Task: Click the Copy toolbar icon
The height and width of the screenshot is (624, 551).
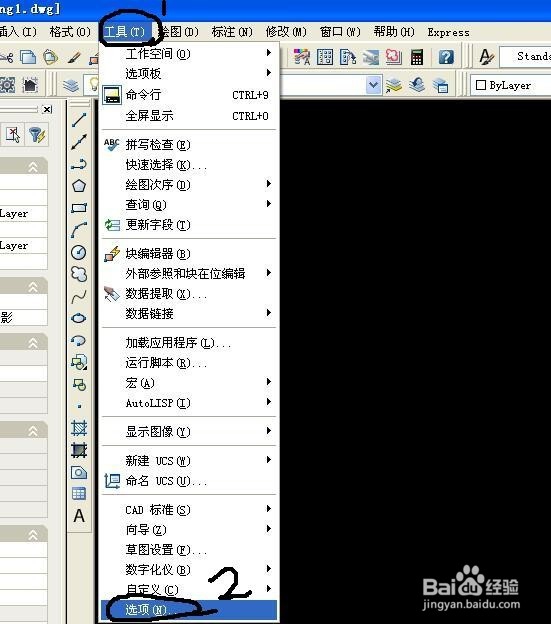Action: point(28,57)
